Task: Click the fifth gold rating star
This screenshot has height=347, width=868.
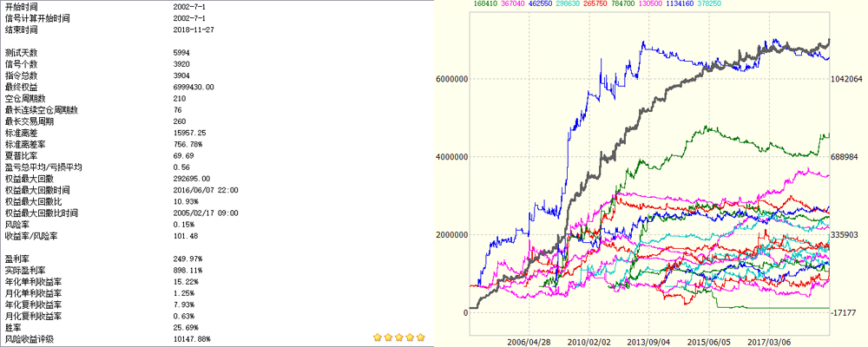Action: point(421,337)
